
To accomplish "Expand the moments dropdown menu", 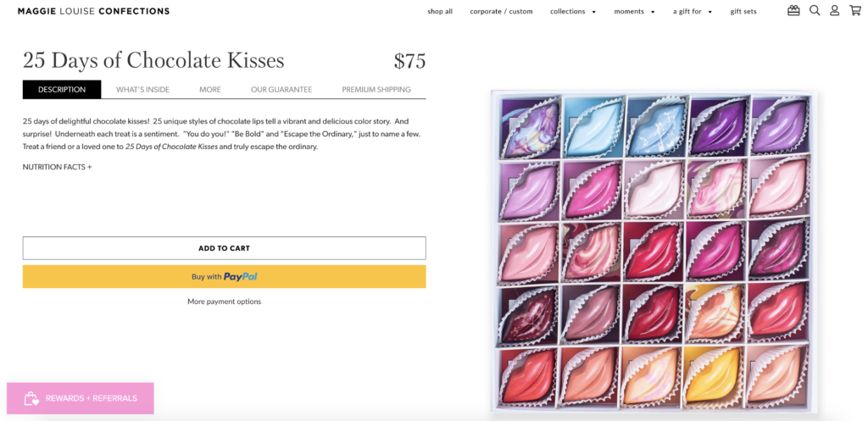I will [634, 12].
